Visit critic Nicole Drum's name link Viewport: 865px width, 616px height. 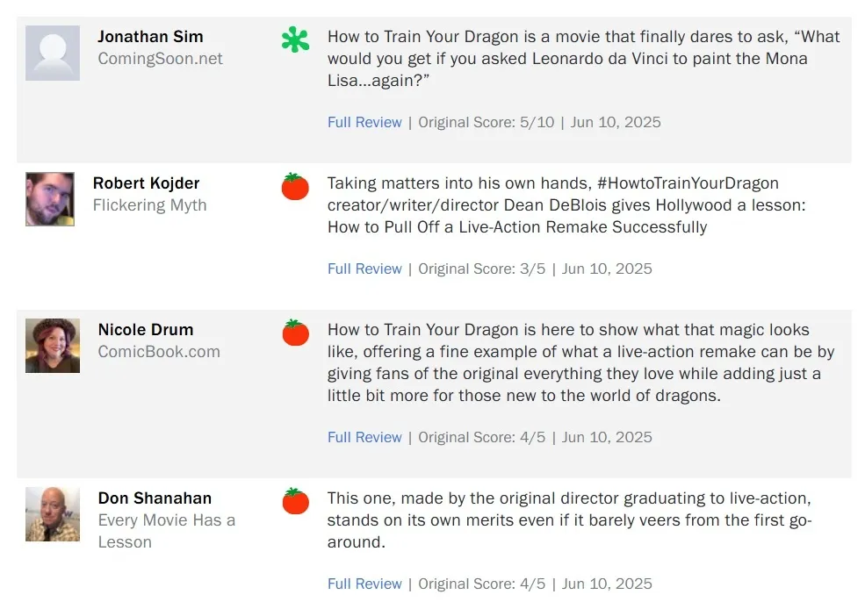pyautogui.click(x=146, y=330)
